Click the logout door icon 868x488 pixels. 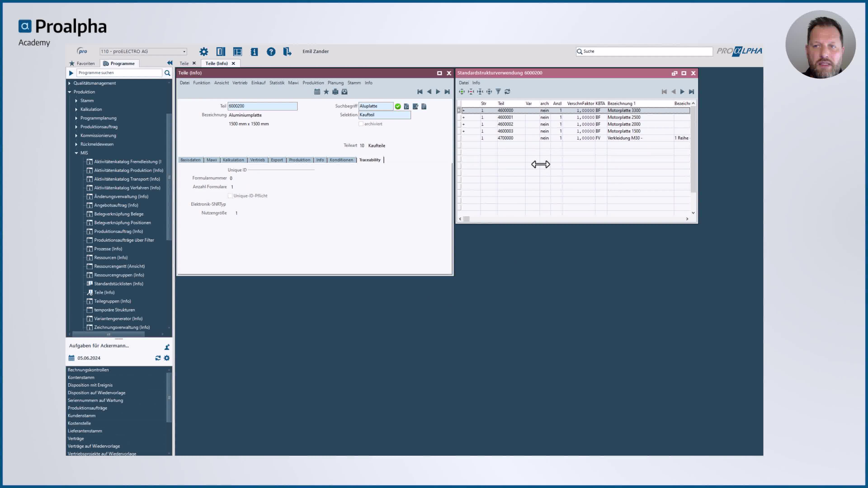click(287, 52)
